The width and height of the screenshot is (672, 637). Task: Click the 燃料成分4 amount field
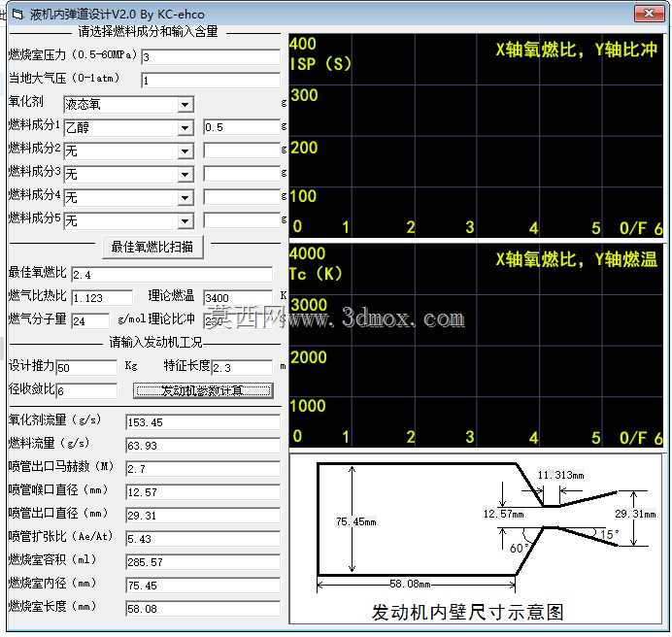click(242, 197)
